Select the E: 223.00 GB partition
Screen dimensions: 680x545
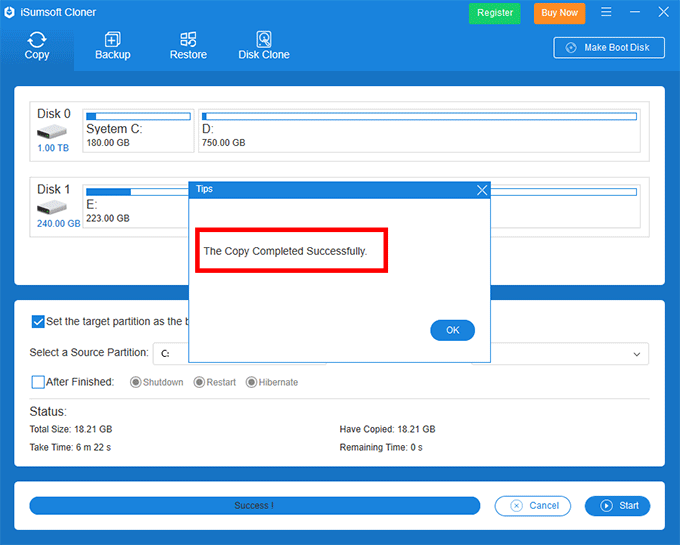click(x=136, y=207)
